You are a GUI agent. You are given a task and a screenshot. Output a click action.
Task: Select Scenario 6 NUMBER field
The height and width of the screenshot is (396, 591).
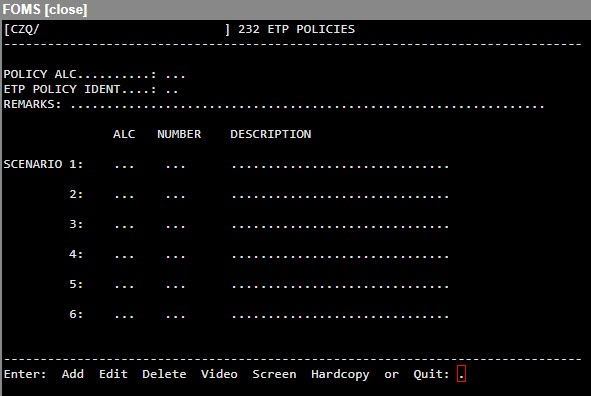pos(176,315)
